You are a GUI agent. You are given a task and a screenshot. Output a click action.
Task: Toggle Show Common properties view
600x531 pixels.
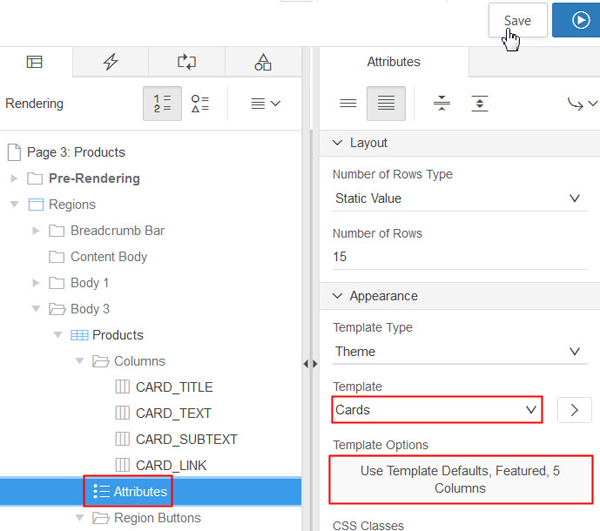[x=348, y=103]
